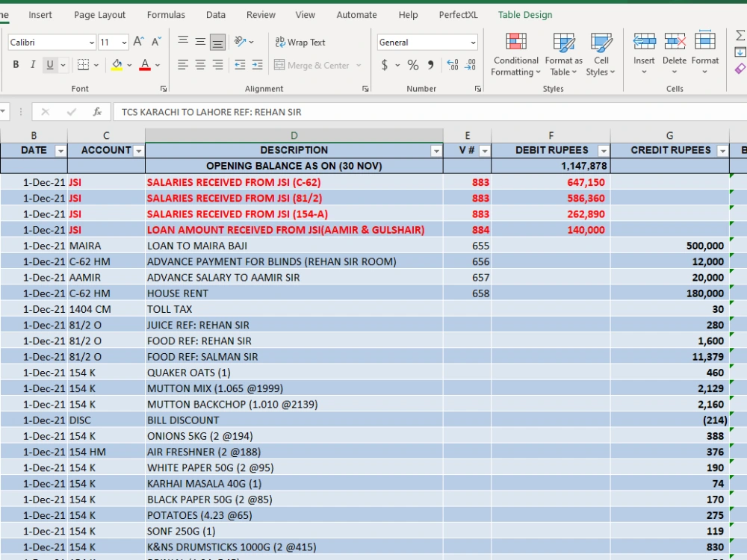747x560 pixels.
Task: Cancel formula bar entry
Action: tap(46, 112)
